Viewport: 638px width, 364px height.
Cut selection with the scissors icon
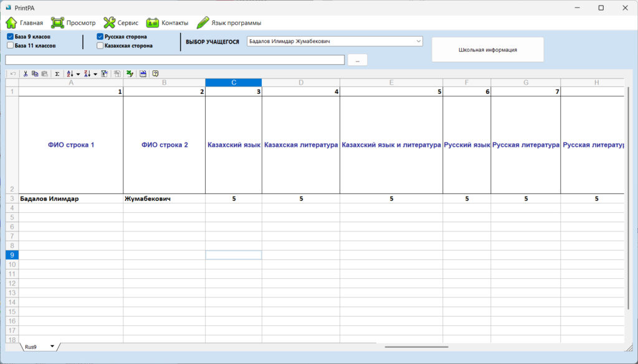point(25,73)
